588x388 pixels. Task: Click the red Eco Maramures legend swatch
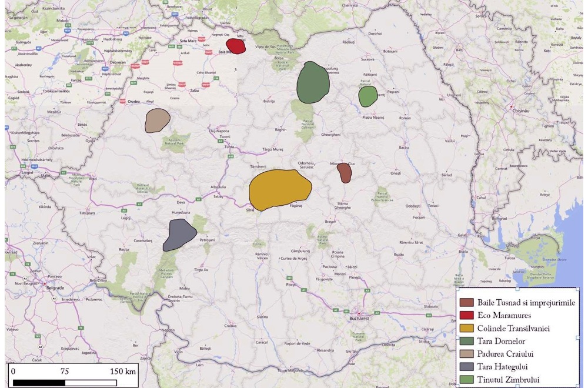[467, 315]
